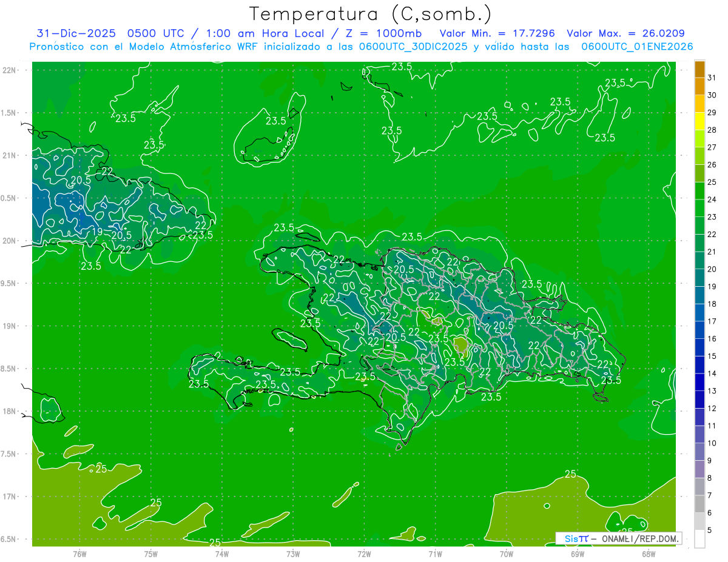
Task: Click the gray color bar segment between 6 and 7
Action: coord(699,504)
